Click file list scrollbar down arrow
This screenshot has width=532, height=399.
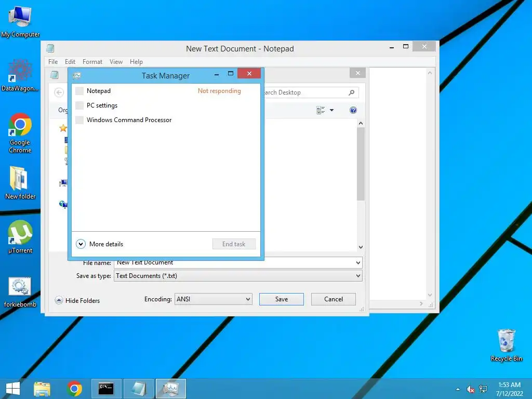pos(361,247)
